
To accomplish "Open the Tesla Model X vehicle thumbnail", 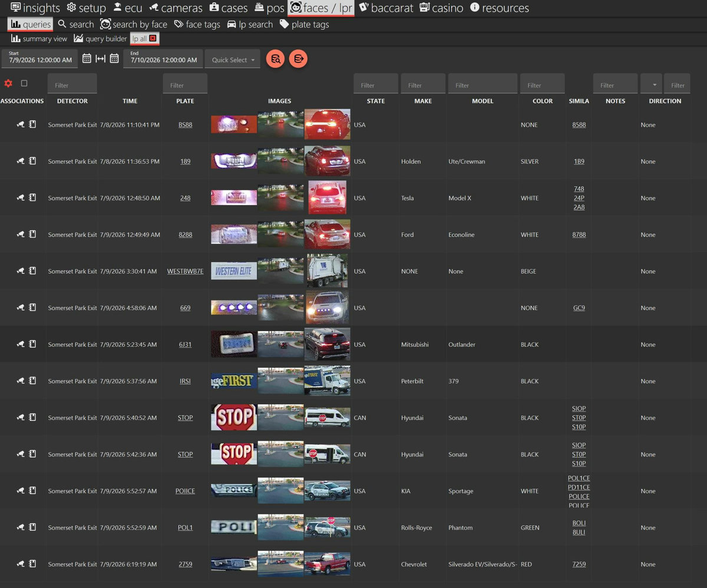I will (328, 198).
